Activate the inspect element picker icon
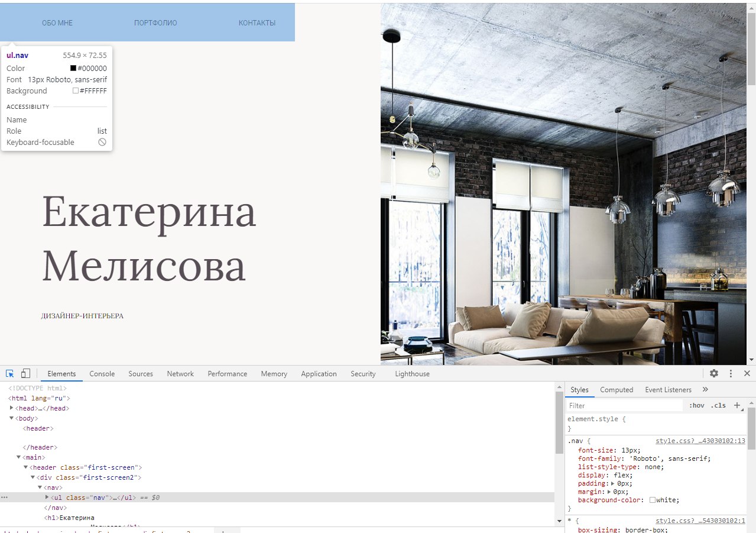The image size is (756, 533). [10, 373]
